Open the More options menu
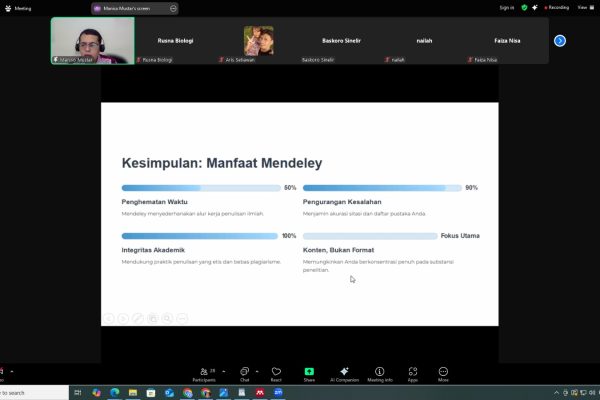Screen dimensions: 600x400 pos(443,374)
